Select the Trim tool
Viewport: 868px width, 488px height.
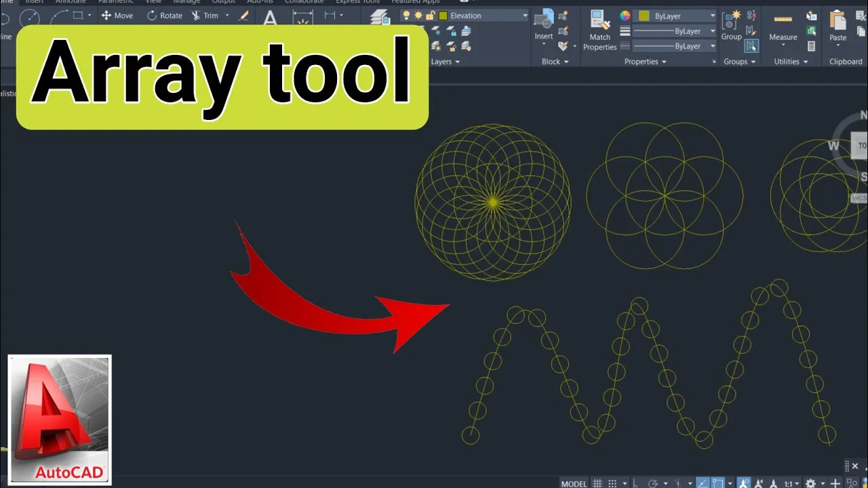pos(205,15)
